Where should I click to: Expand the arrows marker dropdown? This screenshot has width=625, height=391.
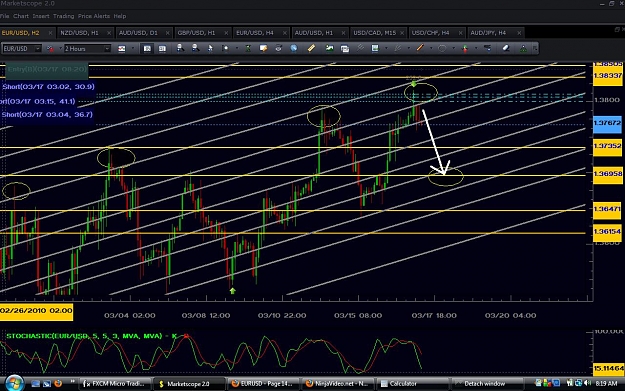tap(476, 49)
